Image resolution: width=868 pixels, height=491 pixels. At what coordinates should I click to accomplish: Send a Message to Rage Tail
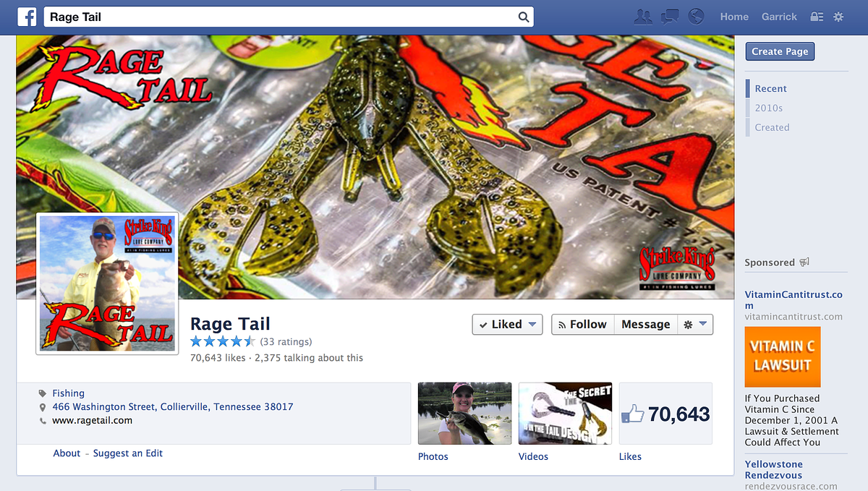coord(645,325)
